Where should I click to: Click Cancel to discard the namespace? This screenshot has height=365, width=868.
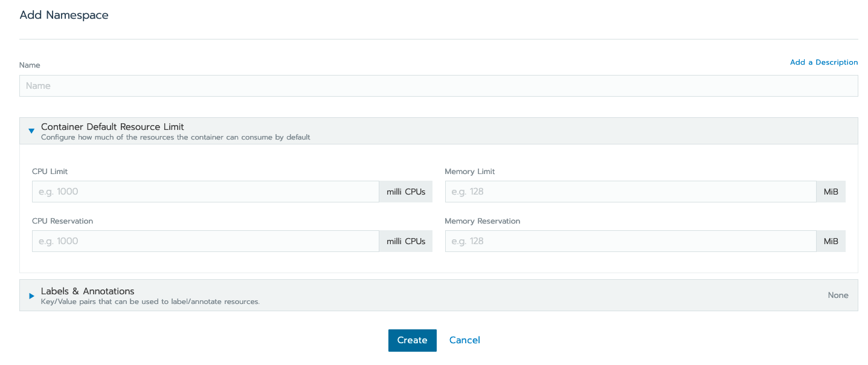[464, 340]
